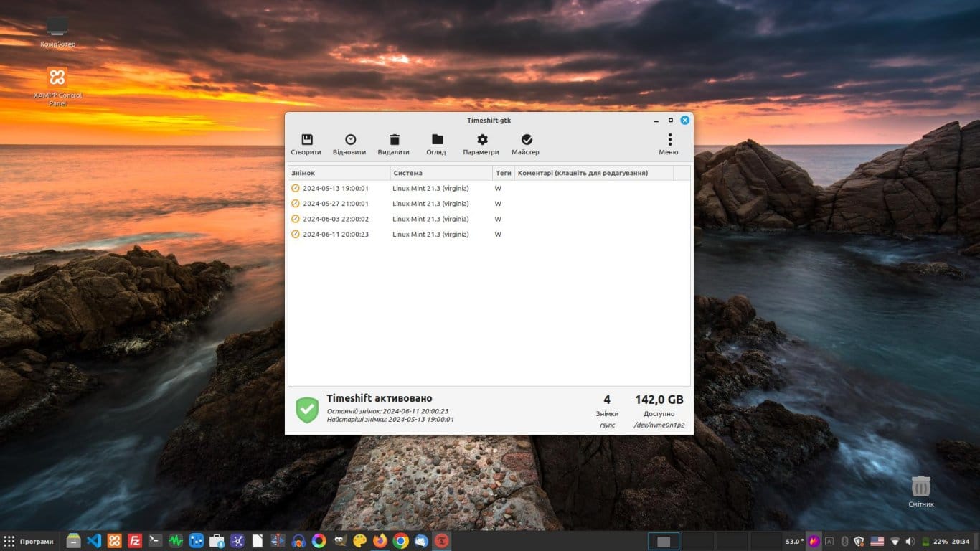Screen dimensions: 980x551
Task: Sort by Система column header
Action: click(440, 173)
